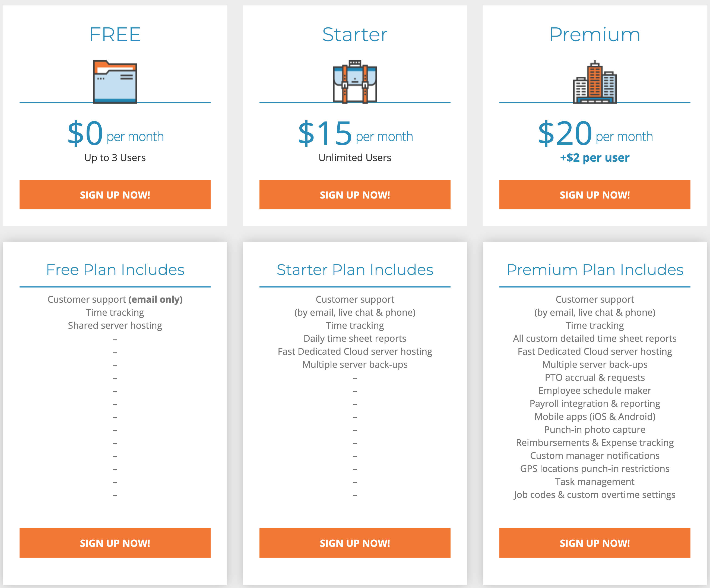
Task: Click the $20 per month price
Action: [595, 133]
